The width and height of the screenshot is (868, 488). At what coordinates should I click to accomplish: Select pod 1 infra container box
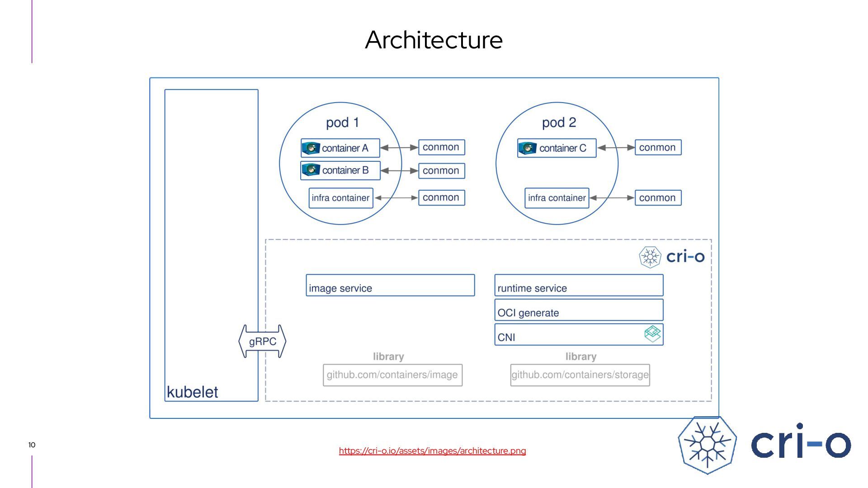(x=341, y=198)
